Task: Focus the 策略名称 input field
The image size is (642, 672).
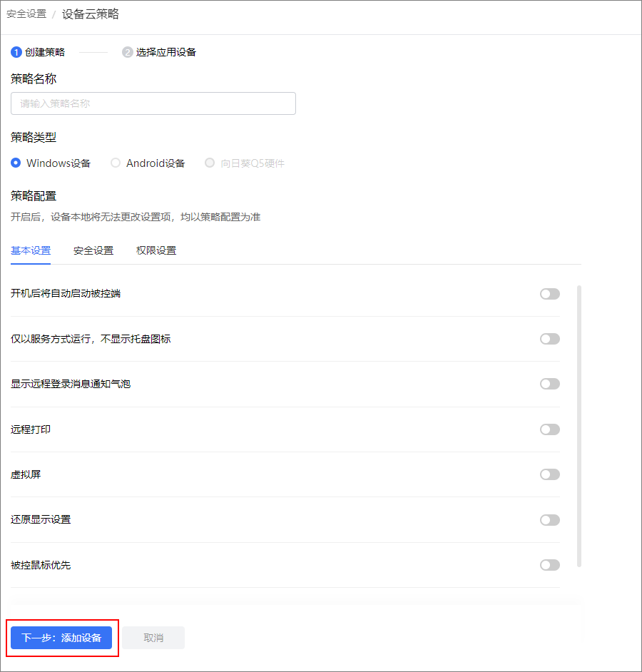Action: [153, 103]
